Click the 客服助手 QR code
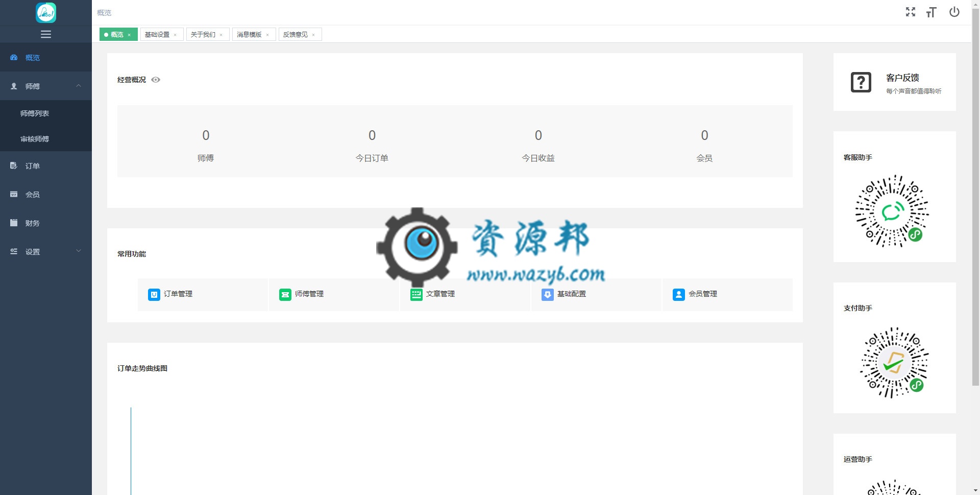Viewport: 980px width, 495px height. 892,211
